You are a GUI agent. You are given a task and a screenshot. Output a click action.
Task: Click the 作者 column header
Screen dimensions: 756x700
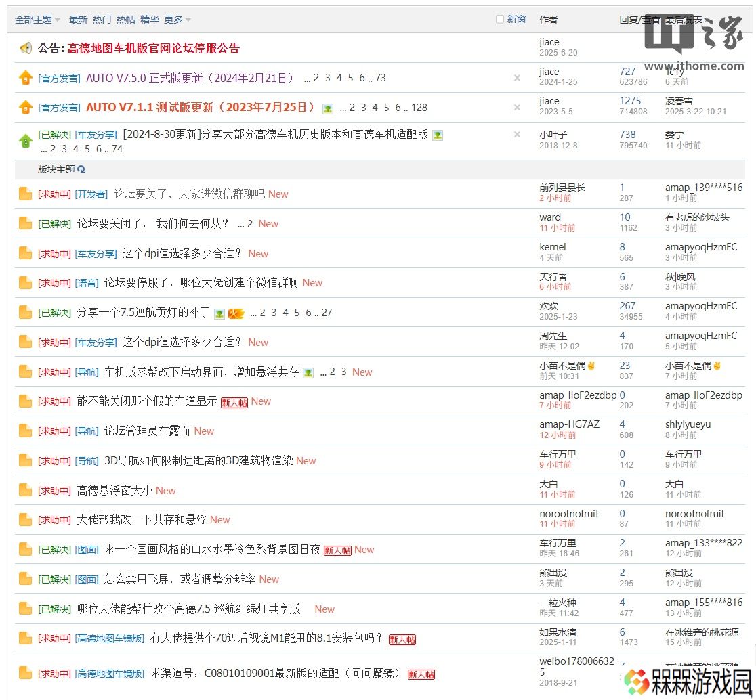[x=548, y=20]
